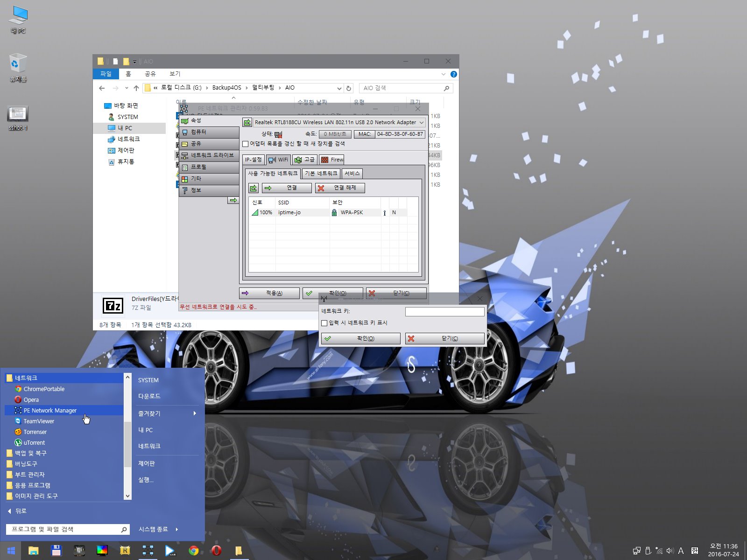747x560 pixels.
Task: Select the 서비스 sub-tab
Action: [x=352, y=174]
